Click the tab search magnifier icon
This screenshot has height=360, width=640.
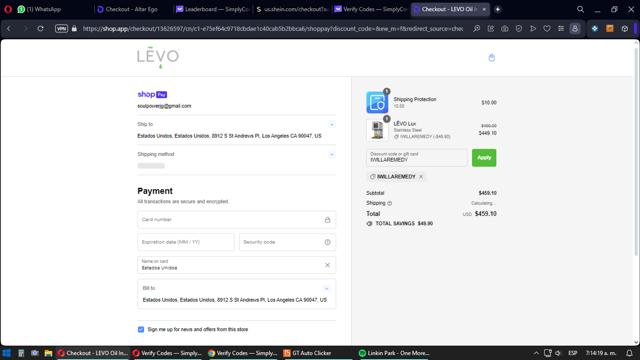tap(580, 9)
